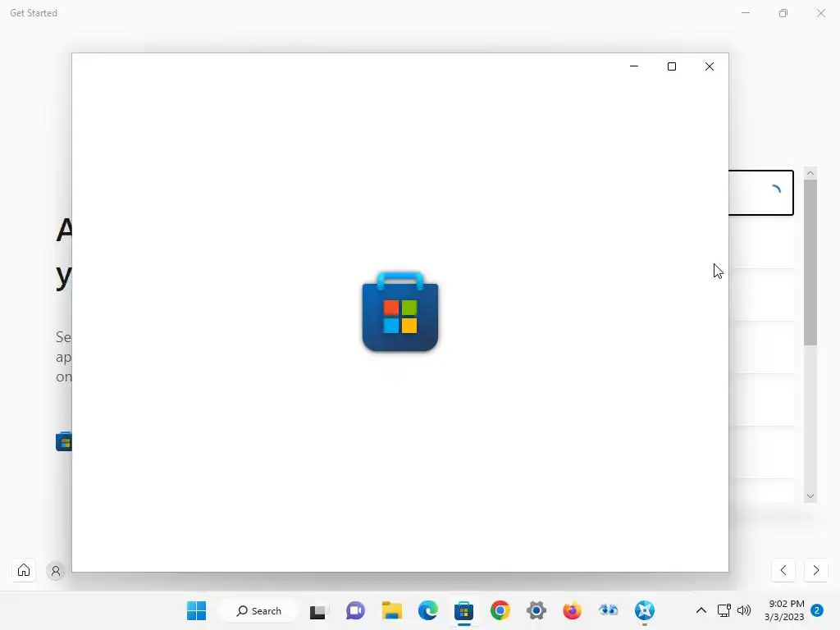840x630 pixels.
Task: Go to previous page in Get Started
Action: (x=783, y=570)
